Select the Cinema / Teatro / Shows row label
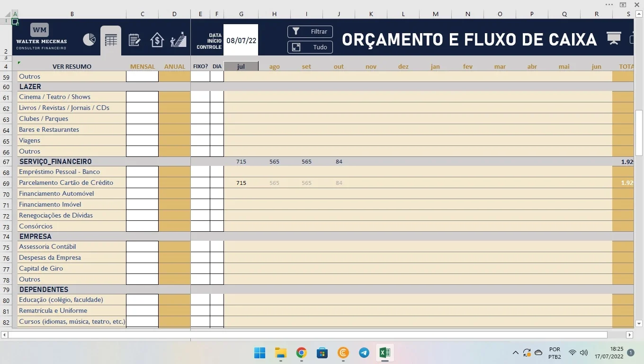 (54, 97)
